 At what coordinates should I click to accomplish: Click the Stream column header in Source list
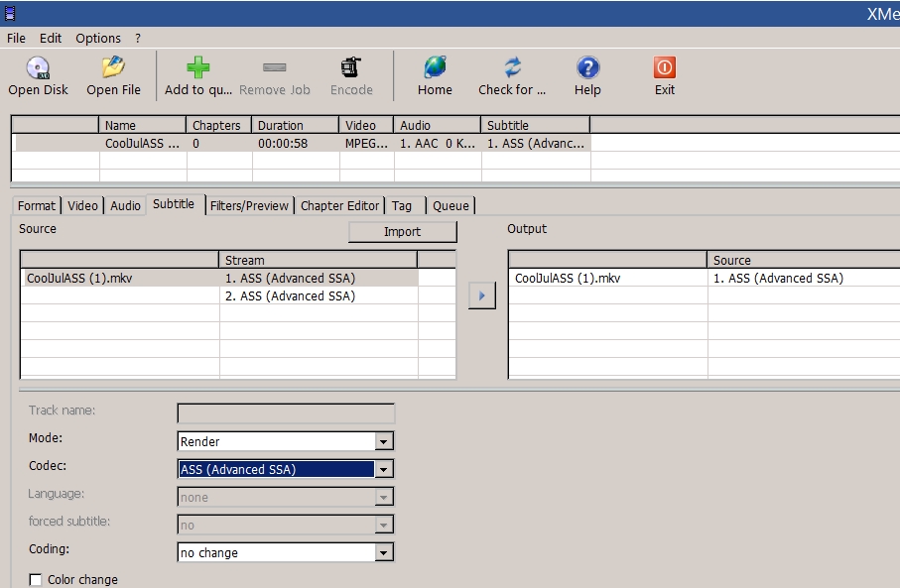318,260
